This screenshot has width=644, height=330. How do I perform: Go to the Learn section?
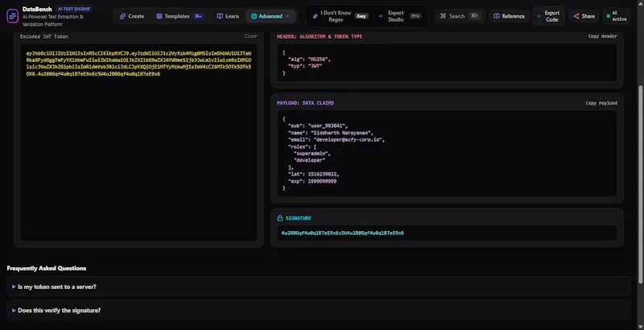coord(228,16)
